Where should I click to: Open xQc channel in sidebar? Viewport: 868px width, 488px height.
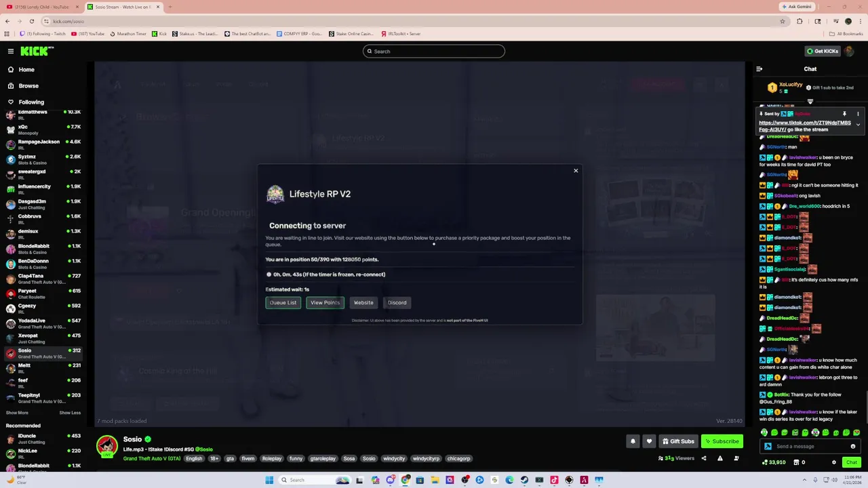[42, 129]
